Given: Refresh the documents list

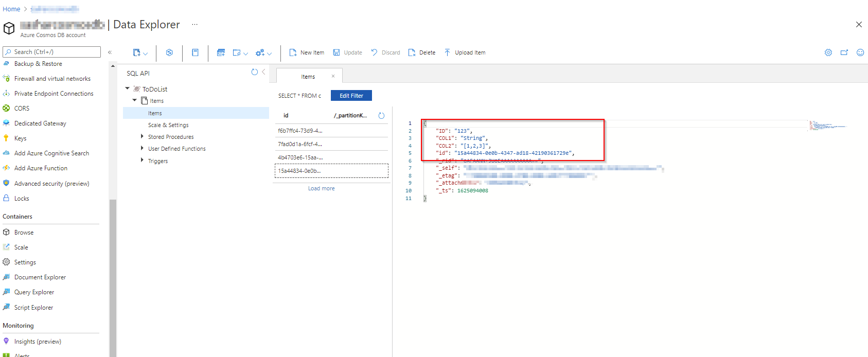Looking at the screenshot, I should (x=381, y=116).
